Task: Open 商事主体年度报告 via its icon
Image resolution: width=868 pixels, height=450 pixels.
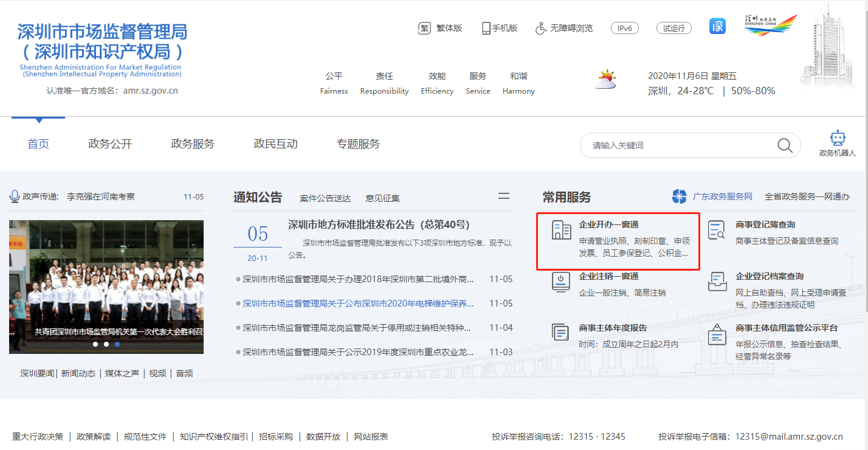Action: coord(560,331)
